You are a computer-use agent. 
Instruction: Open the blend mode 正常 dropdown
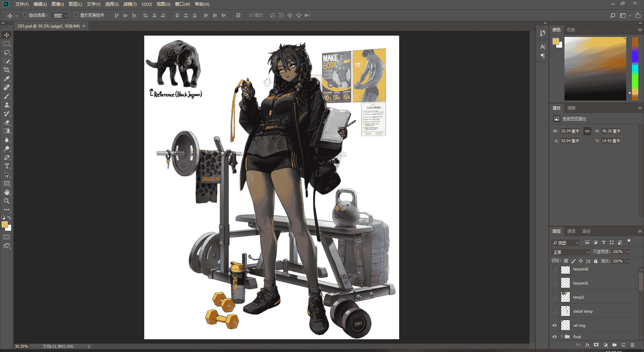pos(571,252)
